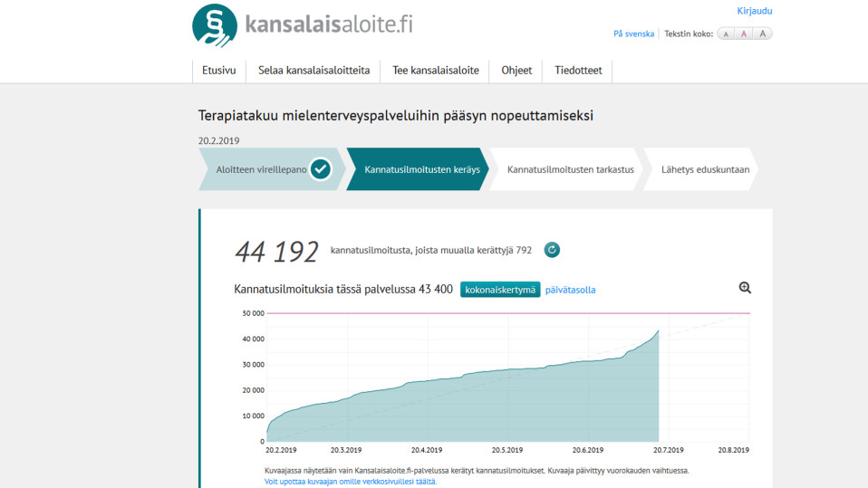This screenshot has width=868, height=488.
Task: Select the Lähetys eduskuntaan progress step
Action: 700,169
